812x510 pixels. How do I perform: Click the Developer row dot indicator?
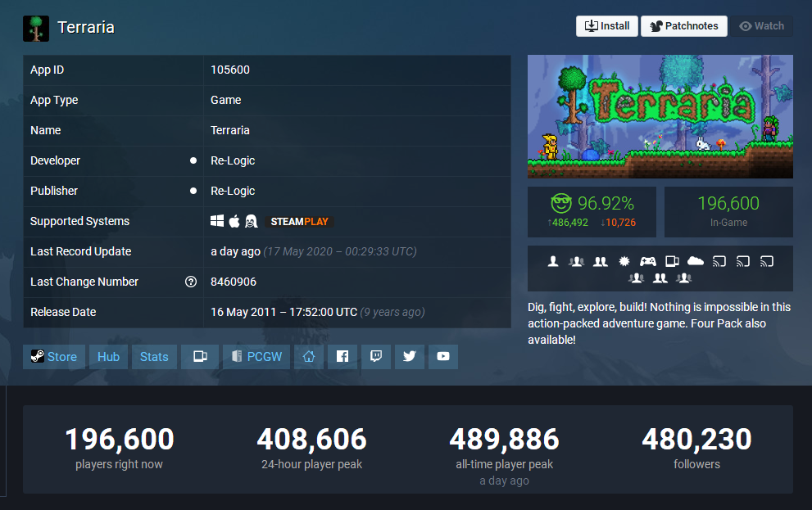[193, 160]
